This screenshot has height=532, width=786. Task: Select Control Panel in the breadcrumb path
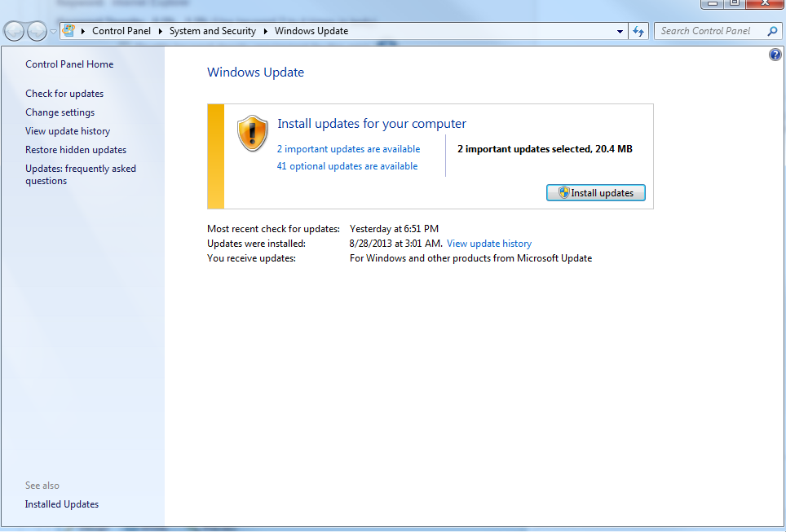121,31
